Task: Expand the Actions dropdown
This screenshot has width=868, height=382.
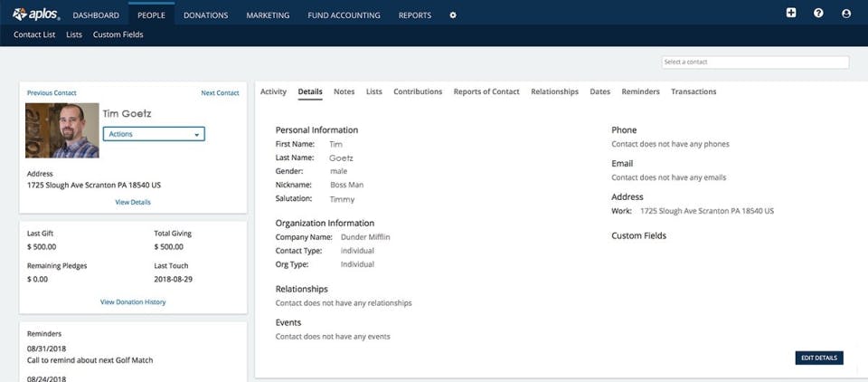Action: click(x=154, y=134)
